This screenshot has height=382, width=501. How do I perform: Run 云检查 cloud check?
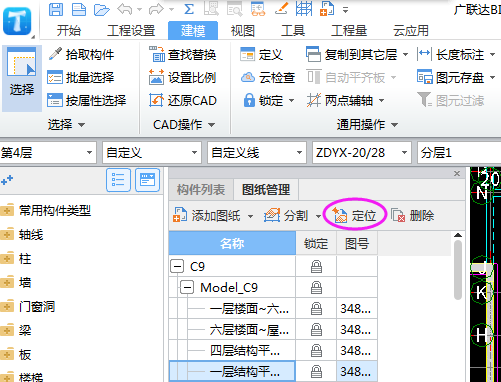coord(268,77)
